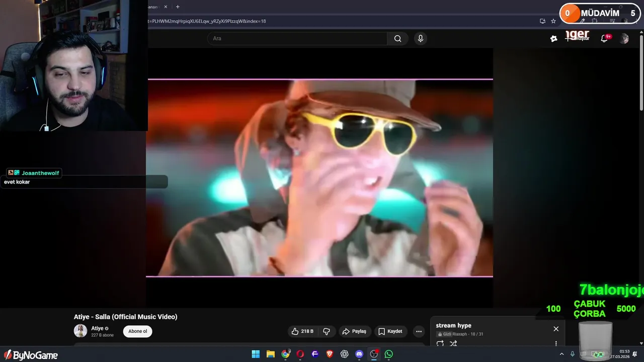
Task: Open more actions menu beside Kaydet
Action: (x=419, y=331)
